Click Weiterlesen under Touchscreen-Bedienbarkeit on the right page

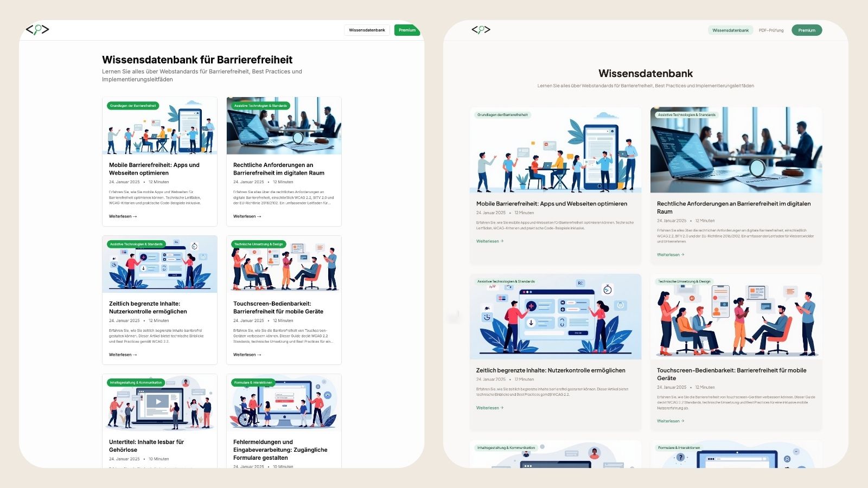(671, 421)
